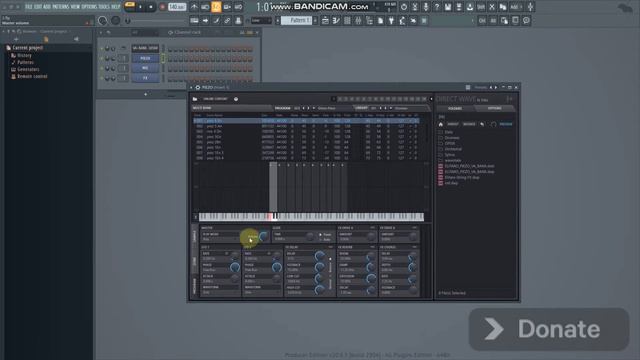This screenshot has width=640, height=360.
Task: Open the plugin picker plug icon
Action: pos(391,20)
